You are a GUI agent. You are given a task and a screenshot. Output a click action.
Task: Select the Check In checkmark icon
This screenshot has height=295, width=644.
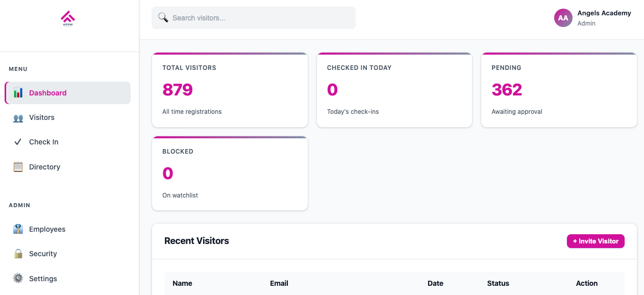17,141
